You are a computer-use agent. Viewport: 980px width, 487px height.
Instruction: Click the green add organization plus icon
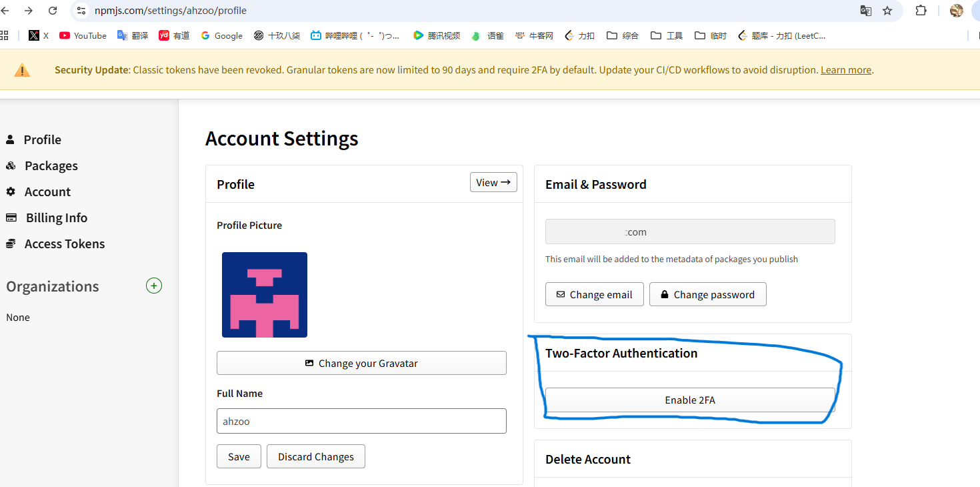(154, 286)
